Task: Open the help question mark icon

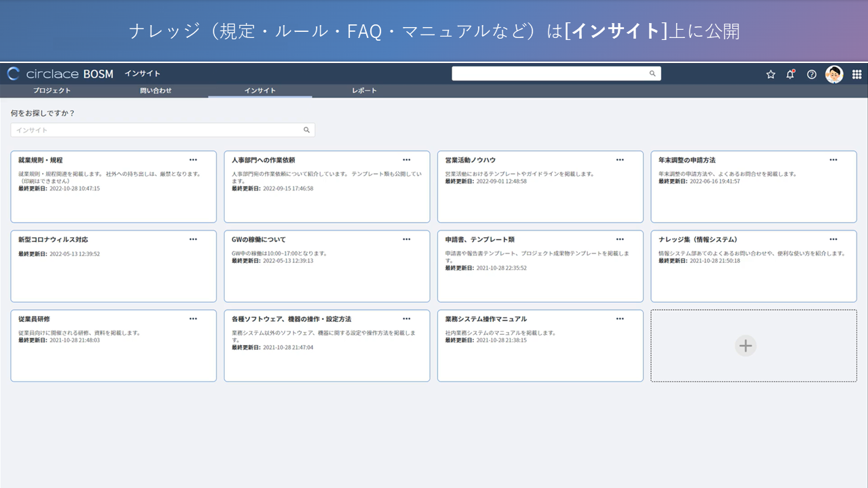Action: (x=811, y=75)
